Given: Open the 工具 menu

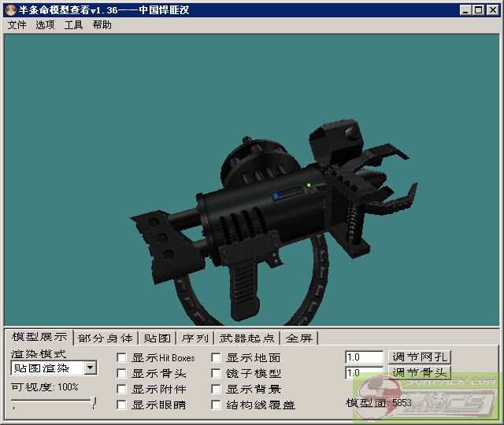Looking at the screenshot, I should pos(73,25).
